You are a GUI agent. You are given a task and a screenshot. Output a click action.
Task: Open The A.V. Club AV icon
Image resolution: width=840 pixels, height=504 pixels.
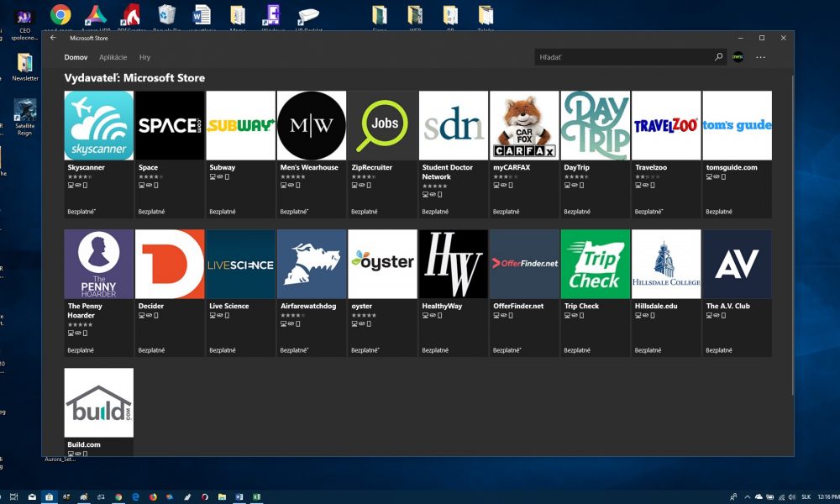(x=738, y=264)
